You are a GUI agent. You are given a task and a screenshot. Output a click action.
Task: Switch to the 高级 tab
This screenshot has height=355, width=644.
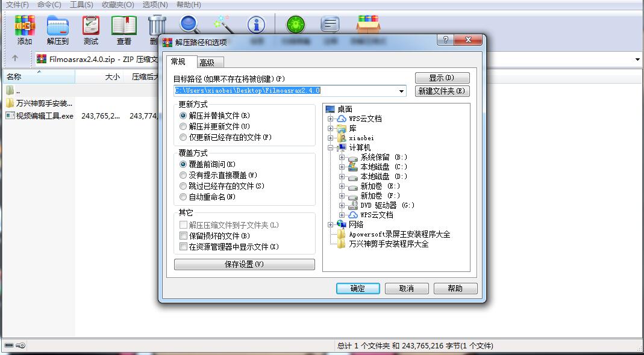click(207, 63)
